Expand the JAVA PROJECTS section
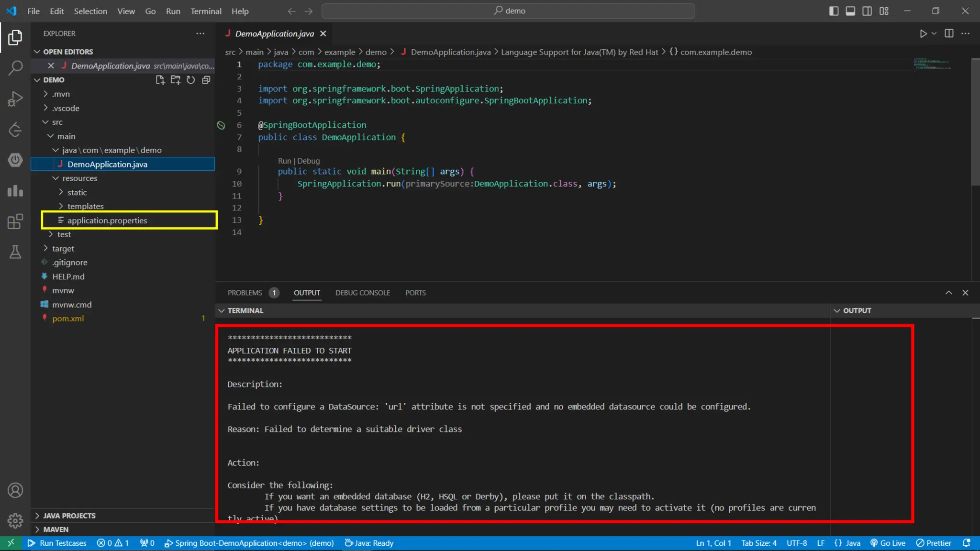Viewport: 980px width, 551px height. click(x=69, y=516)
